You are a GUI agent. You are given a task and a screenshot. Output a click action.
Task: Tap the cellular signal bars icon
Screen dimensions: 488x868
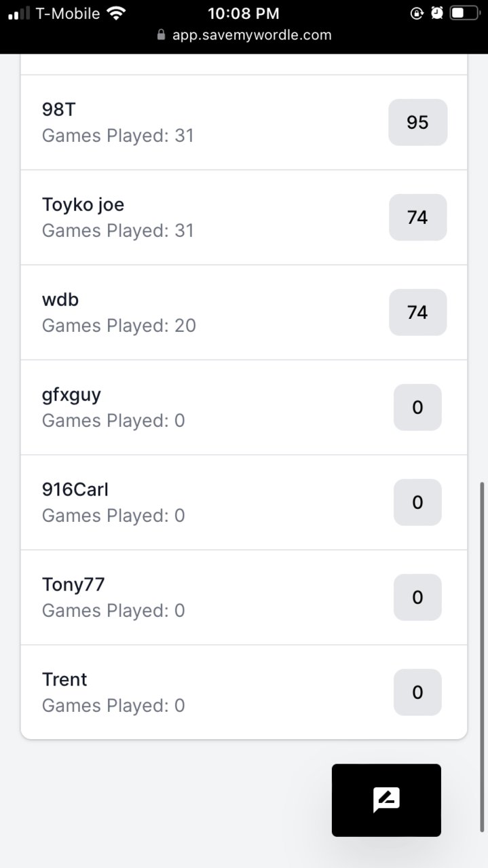[x=19, y=14]
